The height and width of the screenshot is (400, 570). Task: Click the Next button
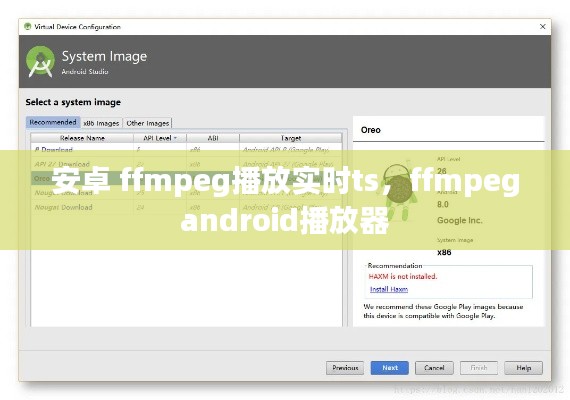pyautogui.click(x=390, y=368)
